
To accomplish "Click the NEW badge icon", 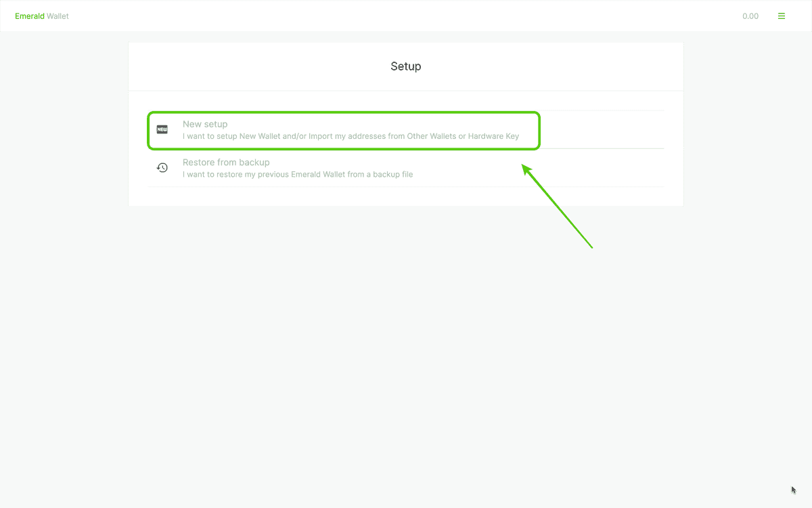I will 162,129.
